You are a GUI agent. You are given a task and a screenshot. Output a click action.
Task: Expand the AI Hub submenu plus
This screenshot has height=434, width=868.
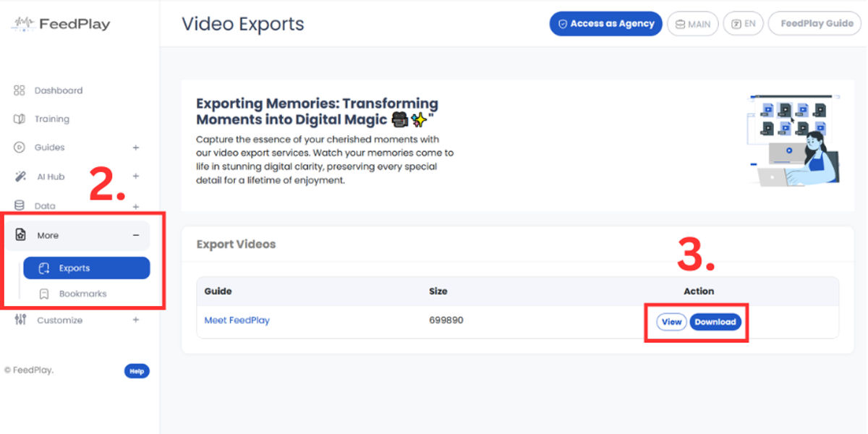point(136,176)
